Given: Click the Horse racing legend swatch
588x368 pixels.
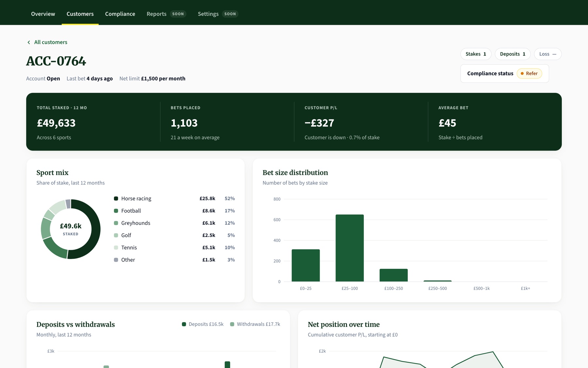Looking at the screenshot, I should [116, 199].
